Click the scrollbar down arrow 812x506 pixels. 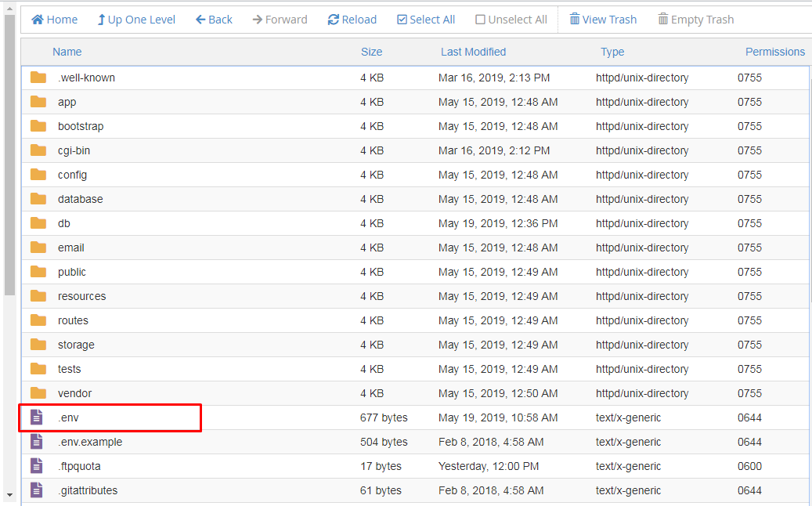coord(9,495)
